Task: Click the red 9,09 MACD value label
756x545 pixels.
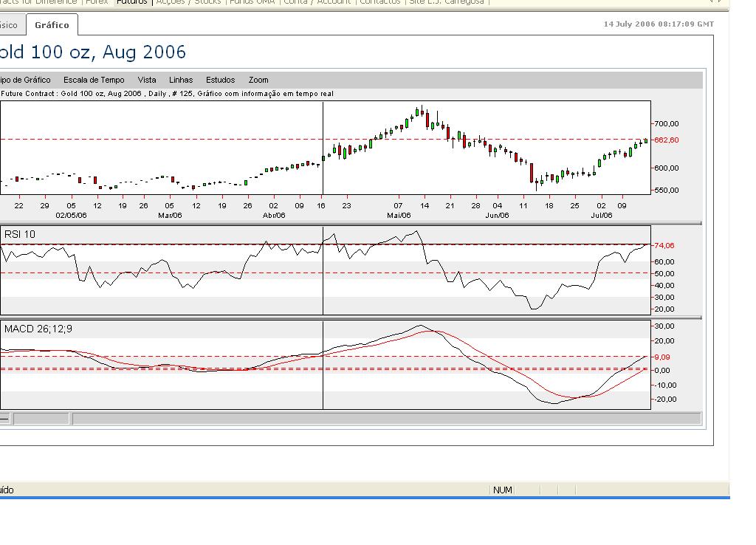Action: click(x=661, y=357)
